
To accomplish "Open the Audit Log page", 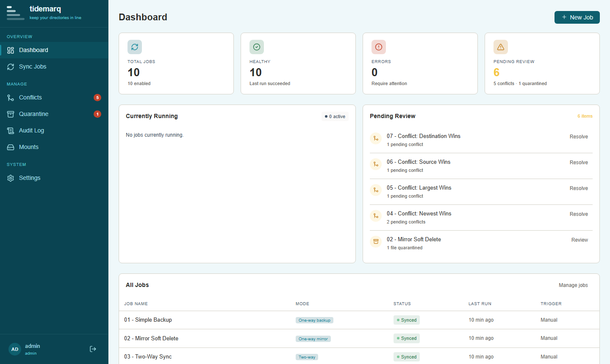I will tap(54, 130).
